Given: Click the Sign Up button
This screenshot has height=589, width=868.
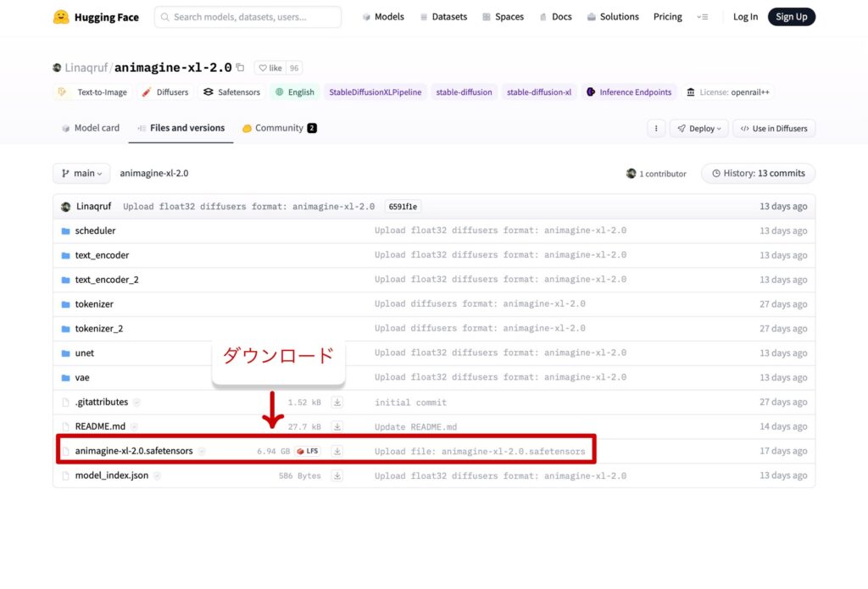Looking at the screenshot, I should pos(791,17).
